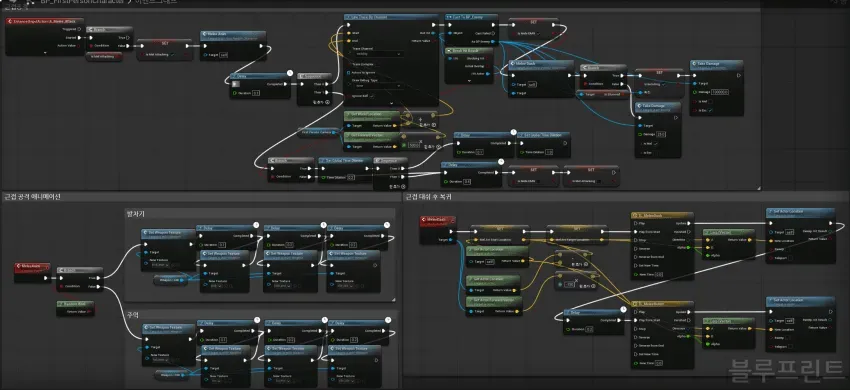
Task: Edit the Duration value of first Delay node
Action: 256,93
